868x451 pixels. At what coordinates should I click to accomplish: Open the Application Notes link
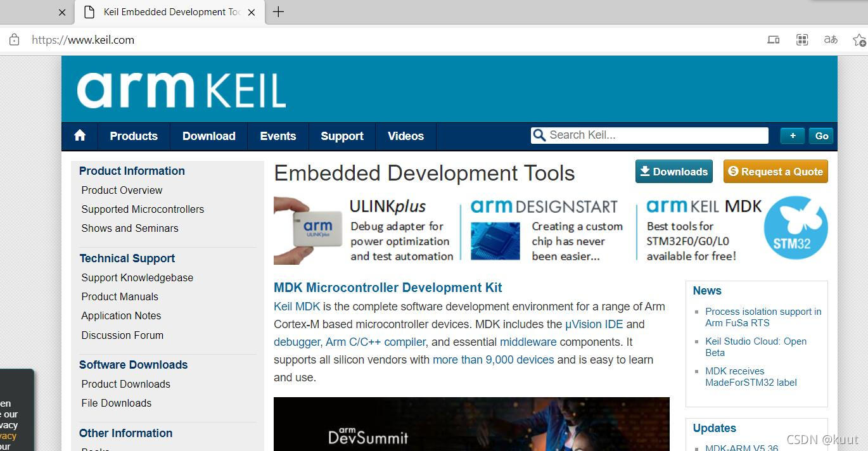click(x=121, y=315)
